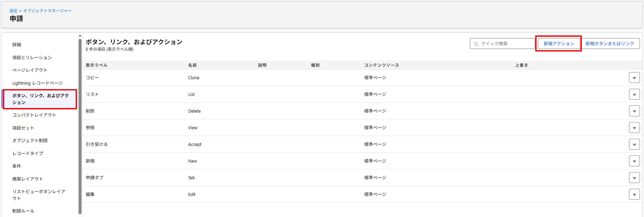
Task: Select 項目とリレーション in sidebar
Action: click(x=32, y=58)
